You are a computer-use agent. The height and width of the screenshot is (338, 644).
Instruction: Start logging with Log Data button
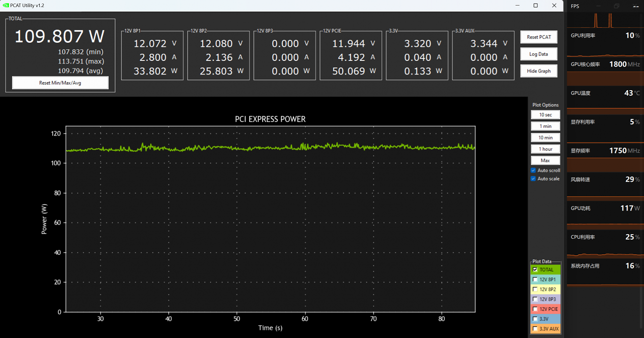(539, 54)
